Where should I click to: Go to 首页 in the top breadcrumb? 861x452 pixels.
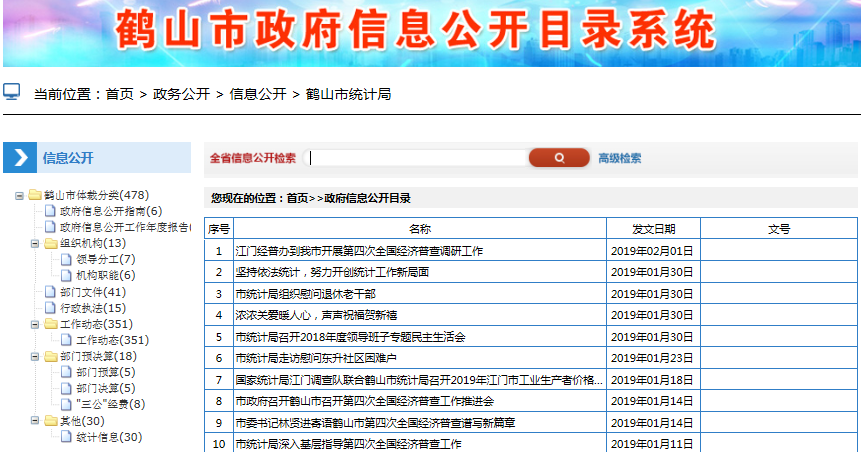[x=119, y=94]
